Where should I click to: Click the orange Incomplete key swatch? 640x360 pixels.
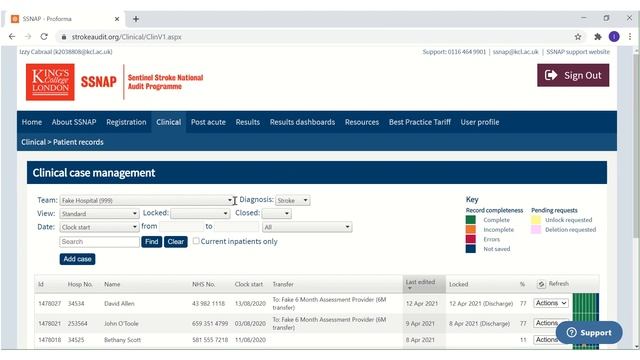pos(471,229)
